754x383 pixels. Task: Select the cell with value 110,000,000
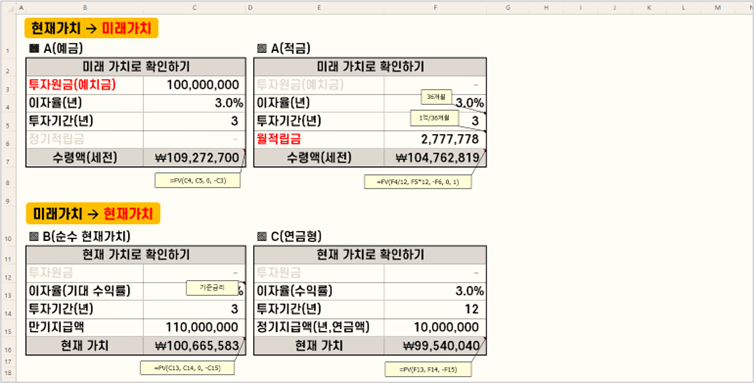pyautogui.click(x=194, y=327)
